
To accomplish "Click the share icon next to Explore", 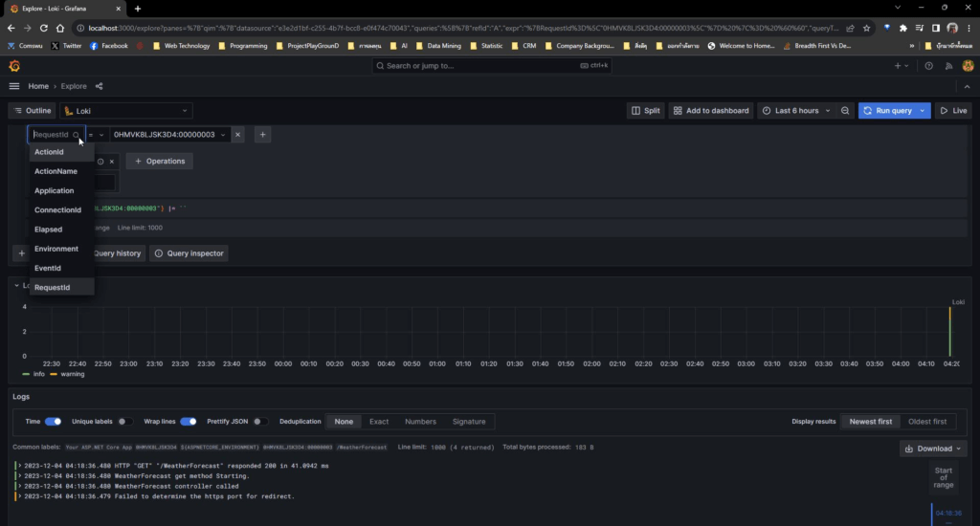I will 99,86.
